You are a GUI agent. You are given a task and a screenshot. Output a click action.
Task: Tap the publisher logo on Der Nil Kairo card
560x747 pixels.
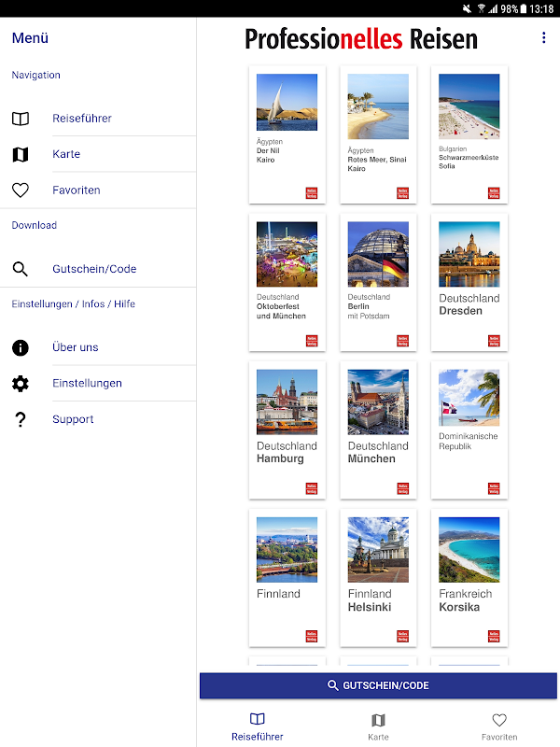[312, 193]
